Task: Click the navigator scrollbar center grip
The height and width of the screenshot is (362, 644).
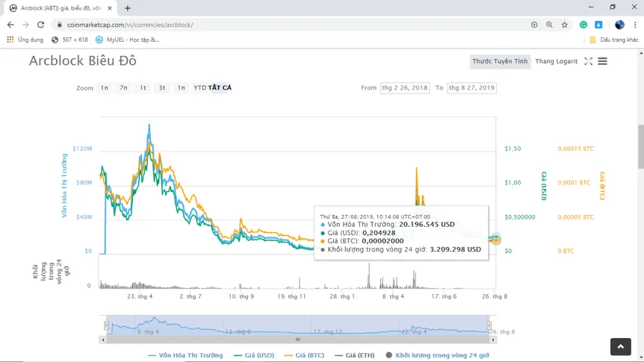Action: [x=298, y=340]
